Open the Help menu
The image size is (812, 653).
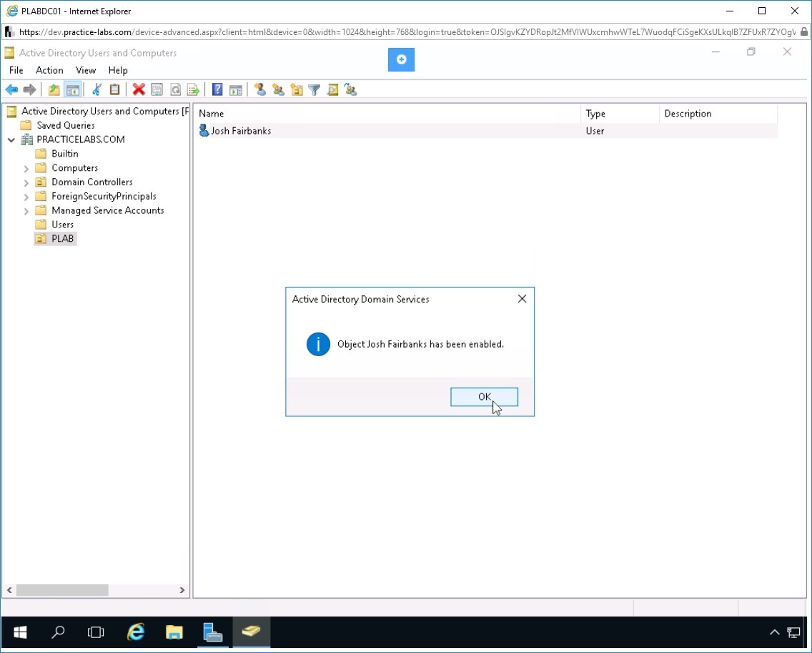click(x=117, y=70)
